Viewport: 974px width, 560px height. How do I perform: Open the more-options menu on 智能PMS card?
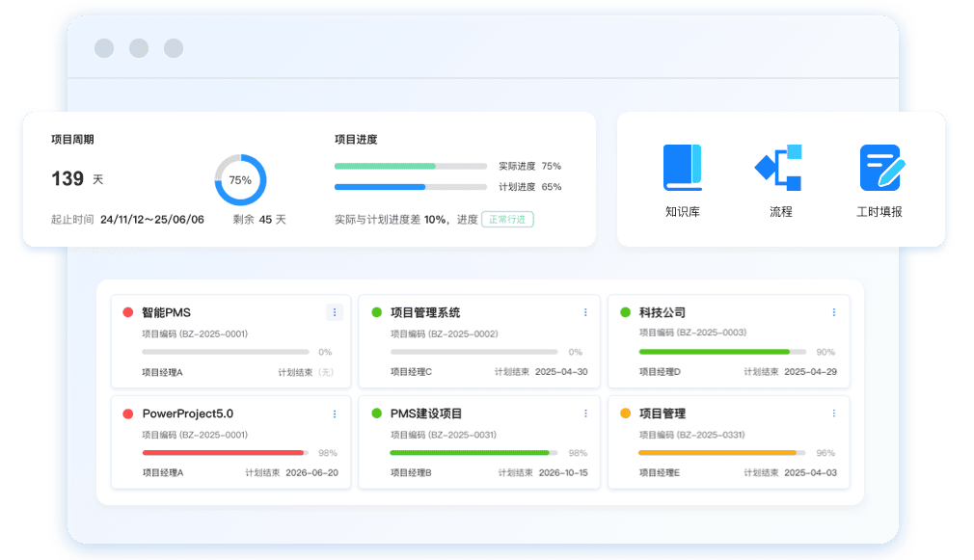point(335,312)
